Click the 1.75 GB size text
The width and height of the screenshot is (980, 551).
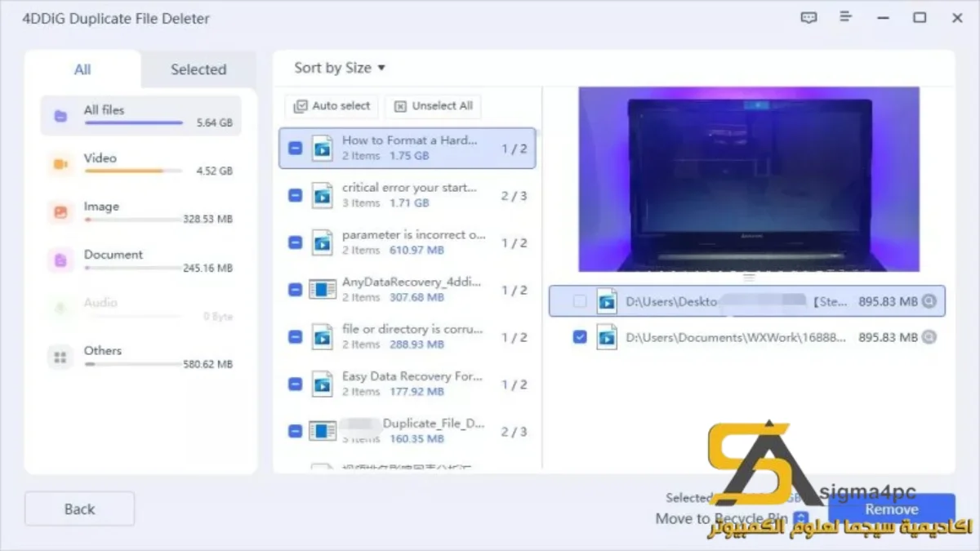[x=409, y=155]
